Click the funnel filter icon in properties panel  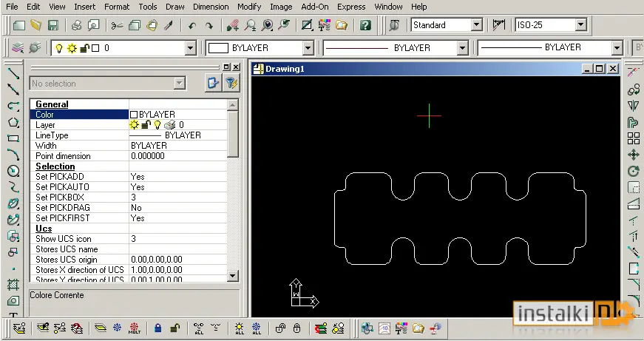pyautogui.click(x=231, y=84)
